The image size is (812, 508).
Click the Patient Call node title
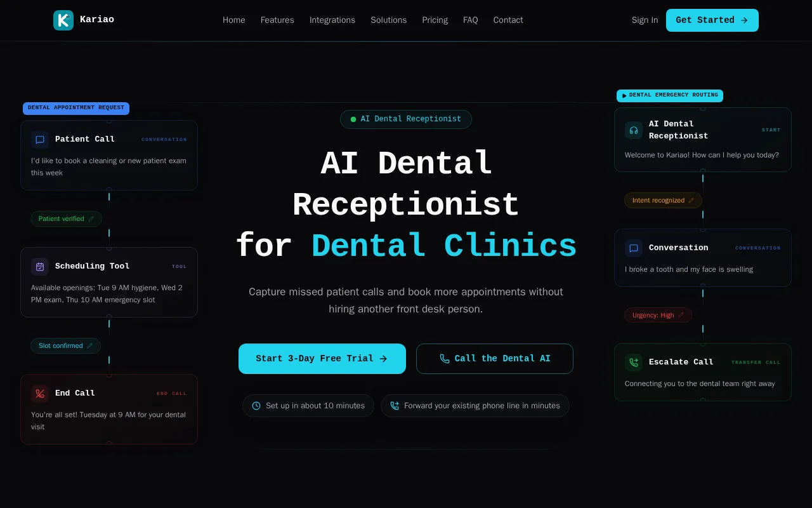coord(85,140)
